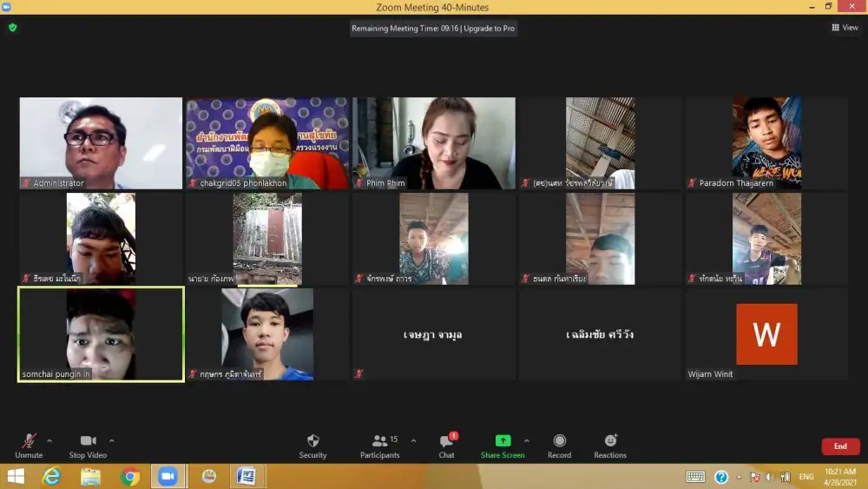The width and height of the screenshot is (868, 489).
Task: Expand the arrow next to Participants
Action: coord(413,440)
